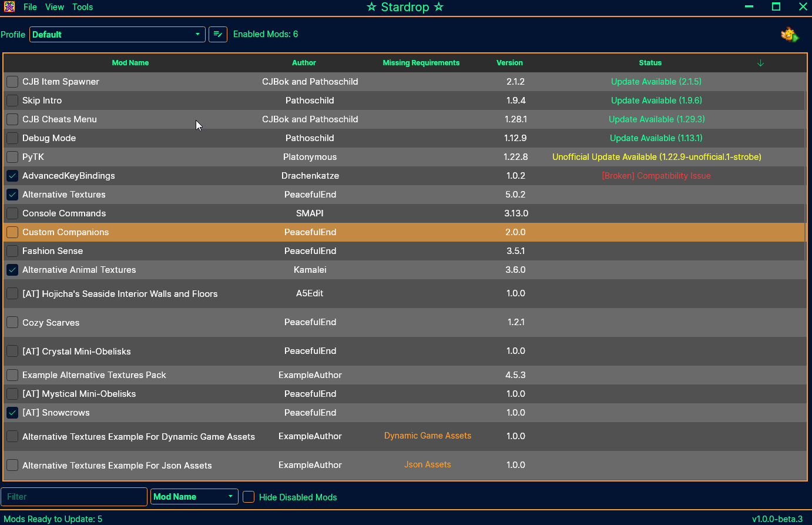This screenshot has width=812, height=525.
Task: Click the [Broken] Compatibility Issue status text
Action: pos(656,176)
